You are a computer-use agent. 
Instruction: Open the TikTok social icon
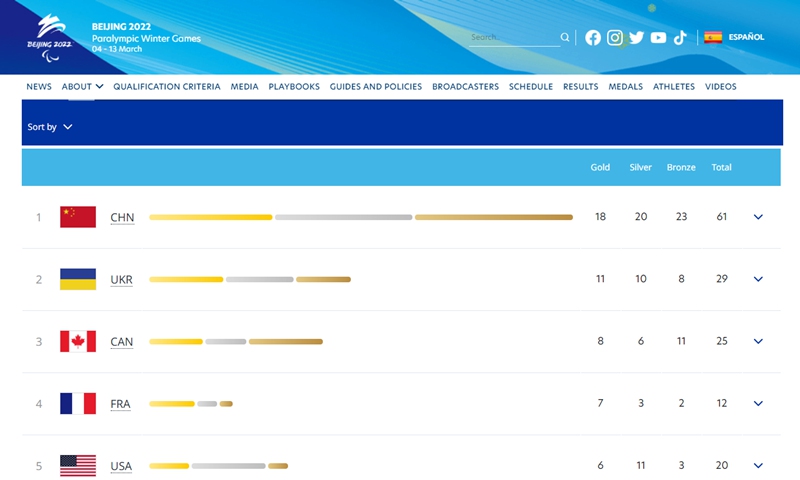(x=680, y=37)
